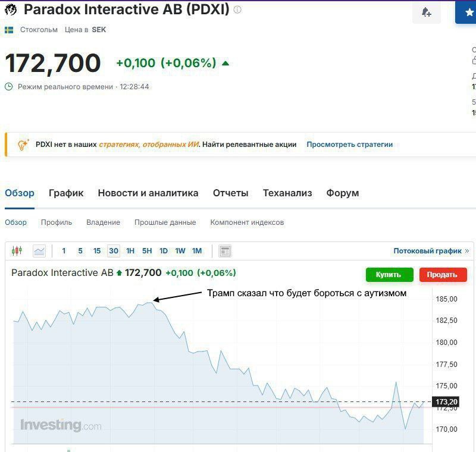Image resolution: width=476 pixels, height=452 pixels.
Task: Open the Потоковый график link
Action: pos(431,251)
